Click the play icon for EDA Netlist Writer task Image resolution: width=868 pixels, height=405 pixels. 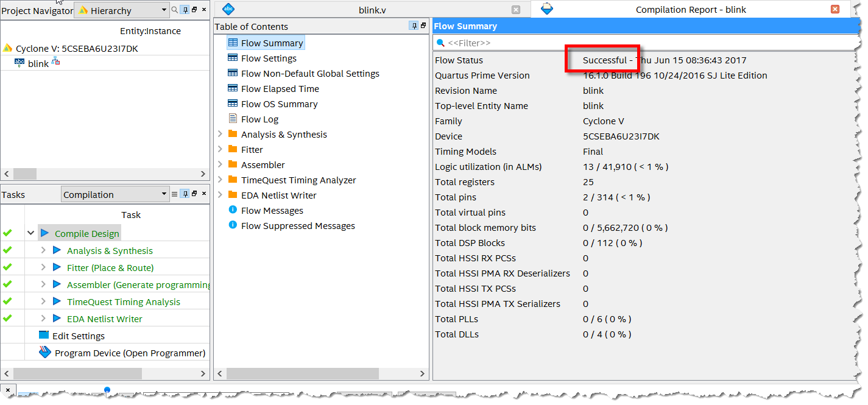(x=57, y=319)
